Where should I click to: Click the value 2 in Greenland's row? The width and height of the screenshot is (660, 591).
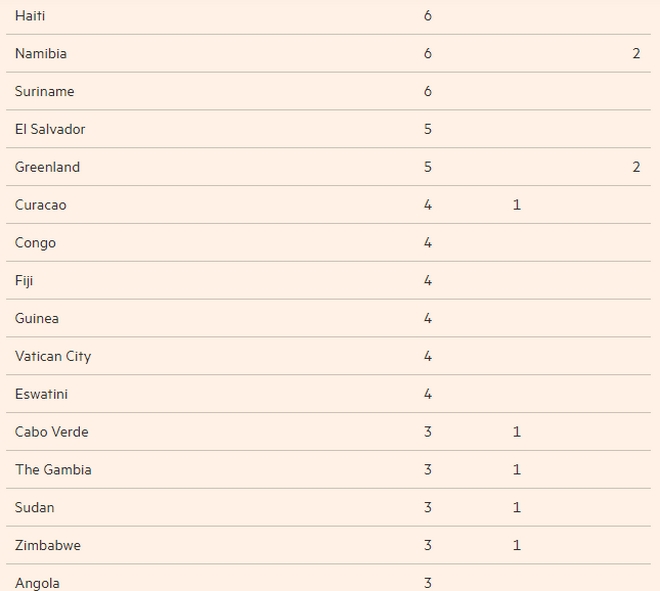click(x=636, y=167)
